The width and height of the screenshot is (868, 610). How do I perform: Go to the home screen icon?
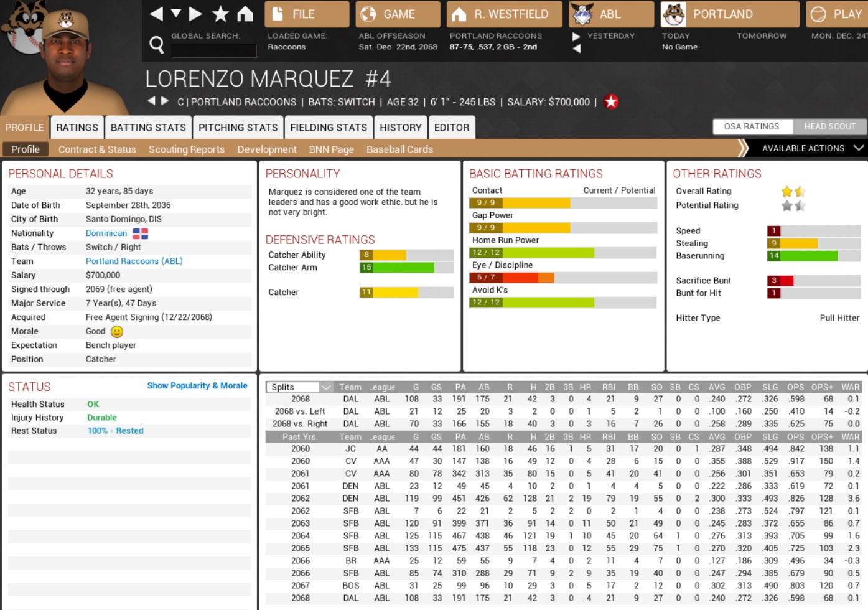point(245,14)
